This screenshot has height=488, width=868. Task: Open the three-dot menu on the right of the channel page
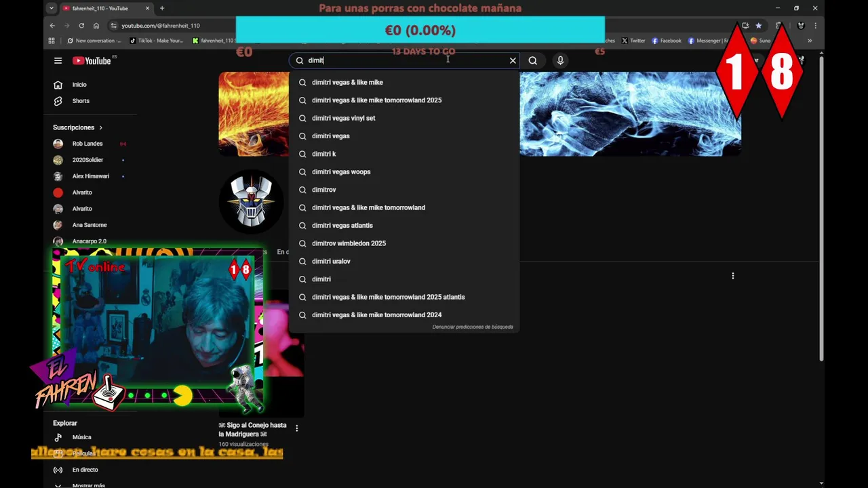click(733, 276)
